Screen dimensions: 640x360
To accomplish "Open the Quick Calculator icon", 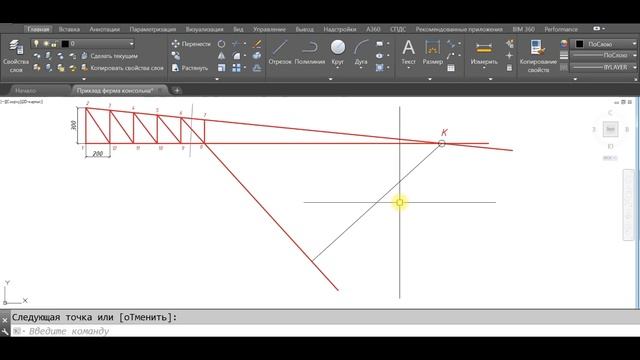I will 509,68.
